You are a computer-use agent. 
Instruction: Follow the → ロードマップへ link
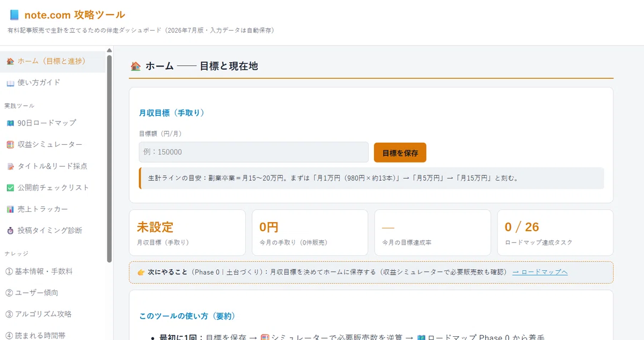point(540,272)
